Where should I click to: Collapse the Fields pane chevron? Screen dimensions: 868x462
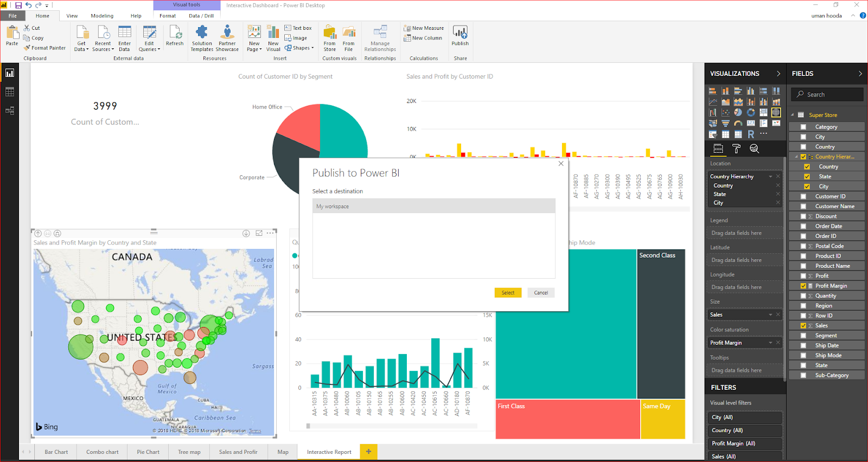pyautogui.click(x=860, y=74)
